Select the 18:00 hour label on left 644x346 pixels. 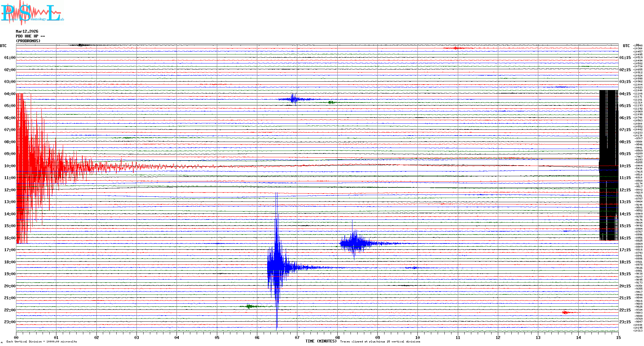10,262
